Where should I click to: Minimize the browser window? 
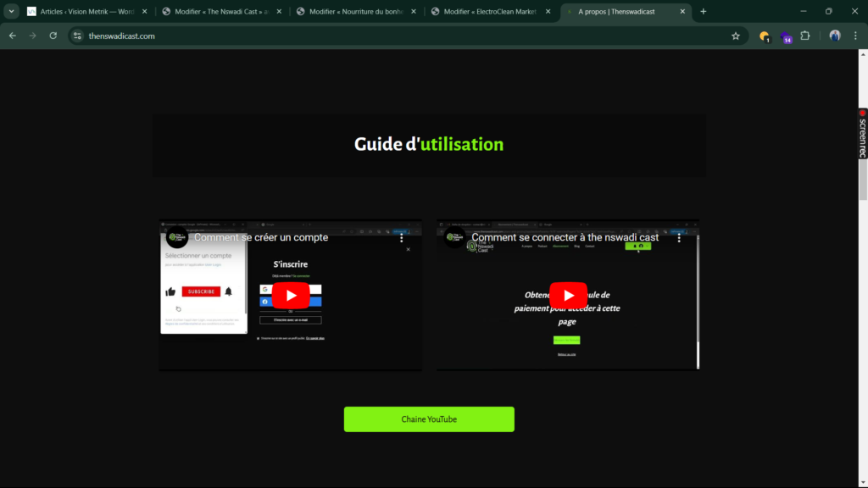pyautogui.click(x=804, y=11)
